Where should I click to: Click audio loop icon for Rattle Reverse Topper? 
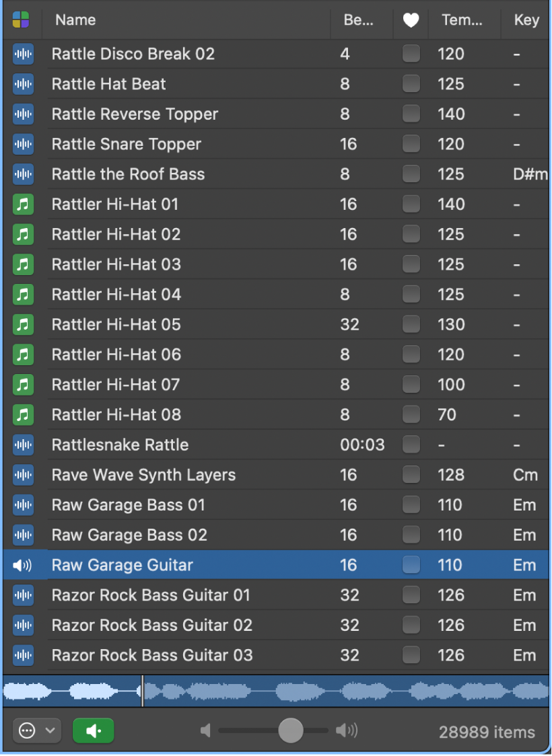[x=23, y=114]
